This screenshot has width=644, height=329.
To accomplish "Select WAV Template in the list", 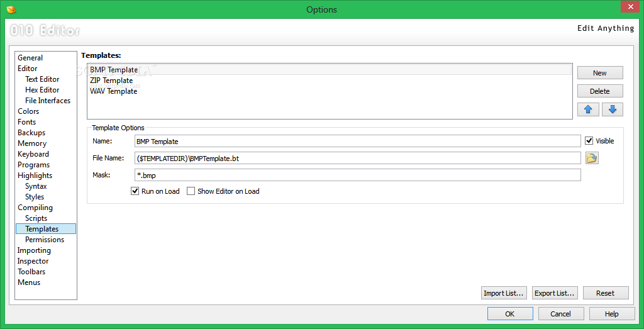I will [x=330, y=91].
